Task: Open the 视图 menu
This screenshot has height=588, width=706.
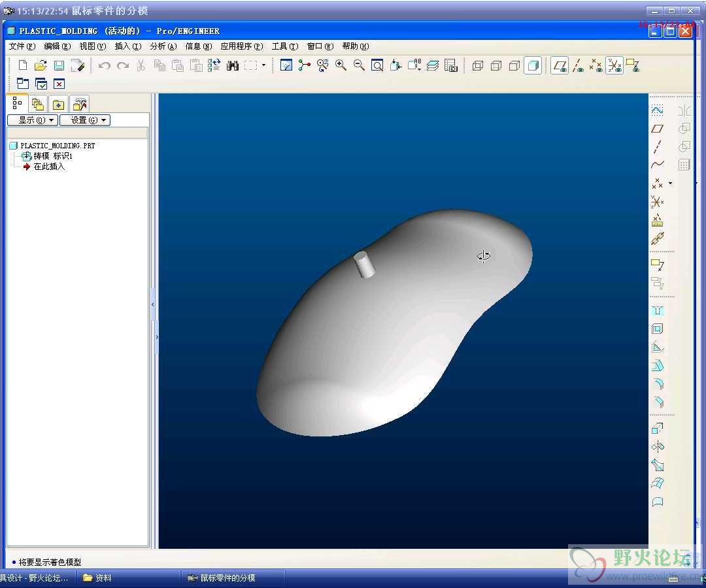Action: (x=92, y=46)
